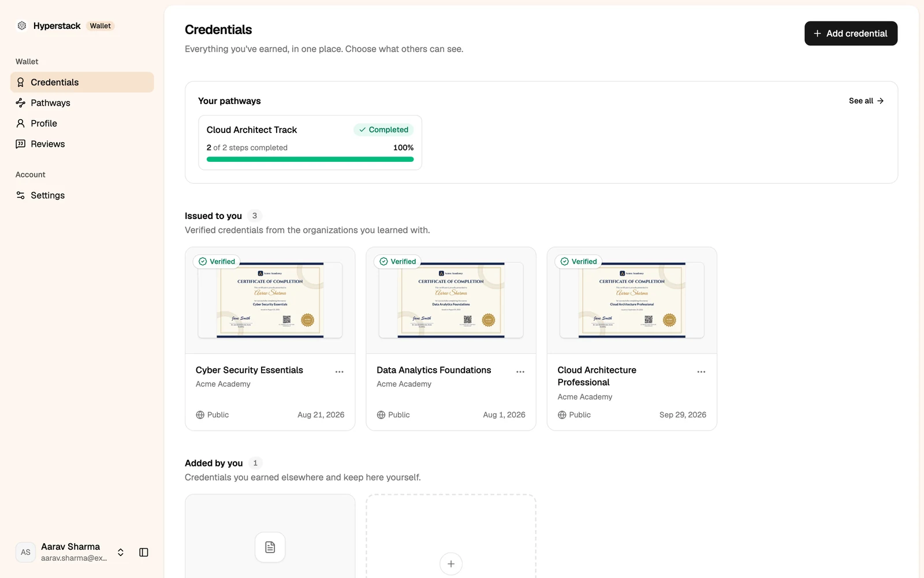Viewport: 924px width, 578px height.
Task: Click the Wallet badge beside Hyperstack
Action: (x=100, y=25)
